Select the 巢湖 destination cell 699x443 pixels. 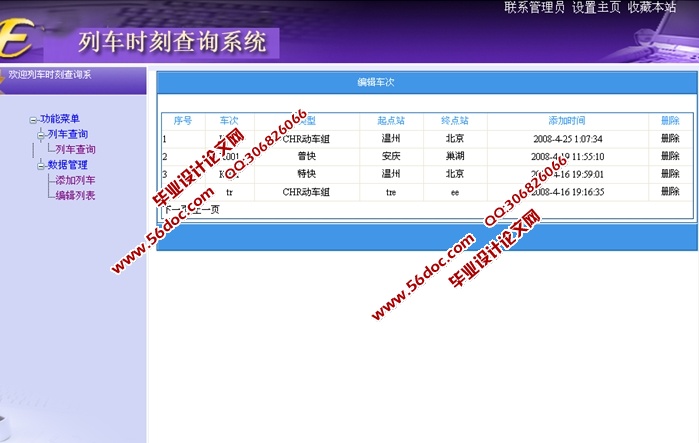[x=455, y=156]
